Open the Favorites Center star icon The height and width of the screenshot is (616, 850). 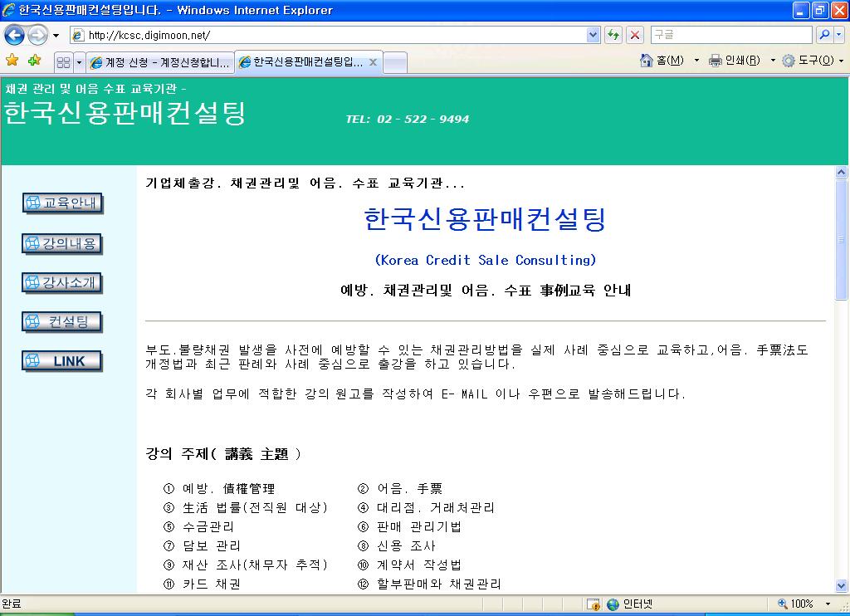12,61
